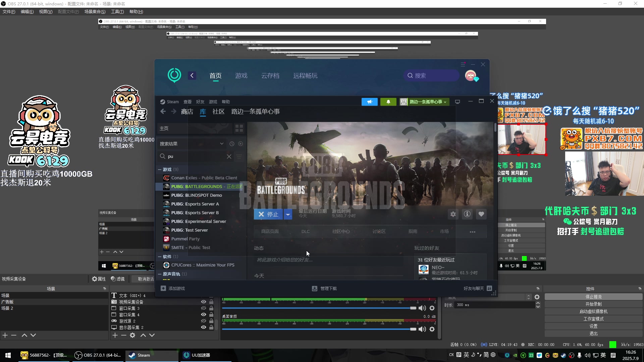Show the hidden 游戏源 2 source

[204, 321]
